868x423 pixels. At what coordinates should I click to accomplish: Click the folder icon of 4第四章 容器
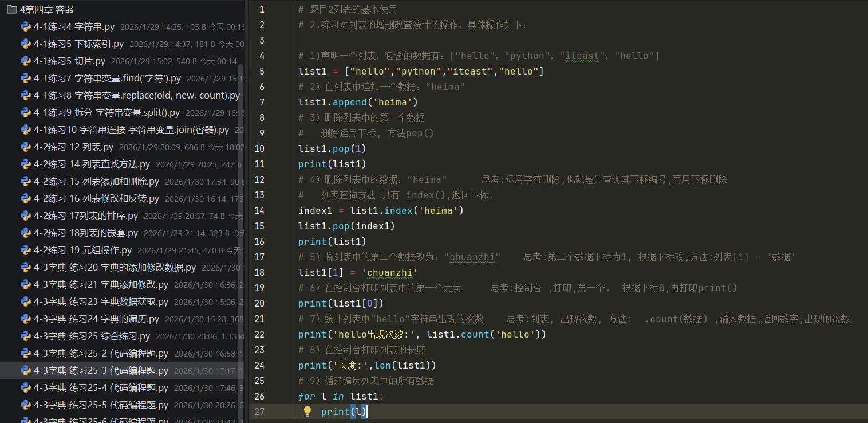pyautogui.click(x=11, y=9)
